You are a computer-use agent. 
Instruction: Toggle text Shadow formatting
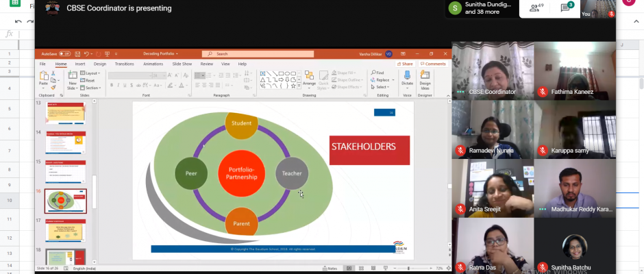coord(132,85)
